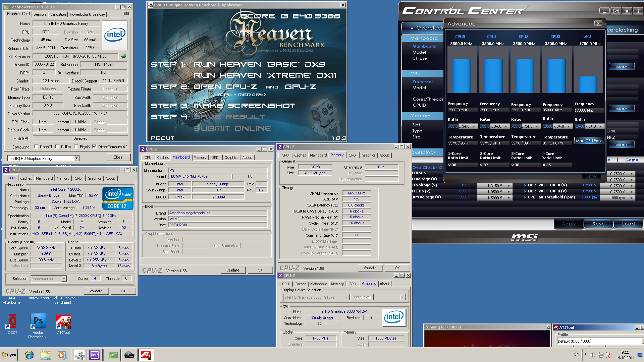Open Caches tab in CPU-Z CPU window
The height and width of the screenshot is (362, 644).
point(26,178)
